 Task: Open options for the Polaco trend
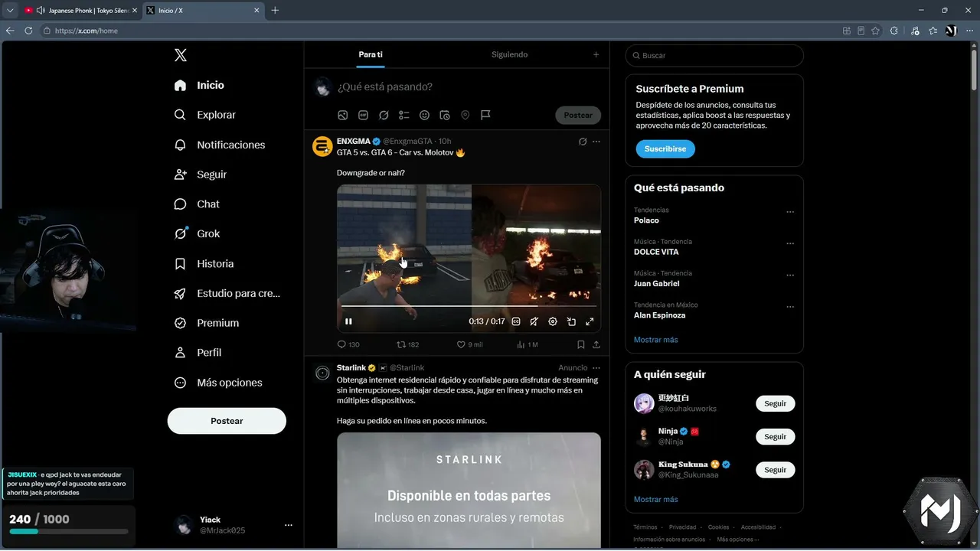790,212
